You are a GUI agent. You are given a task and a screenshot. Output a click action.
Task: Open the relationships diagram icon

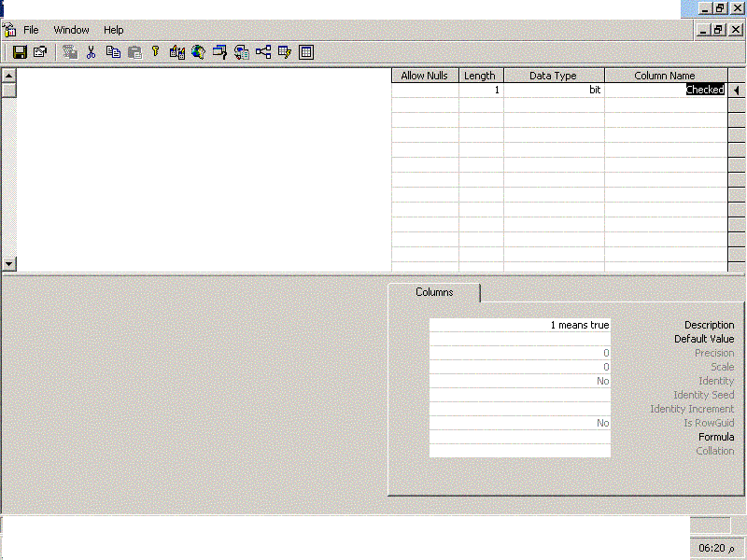pyautogui.click(x=263, y=52)
